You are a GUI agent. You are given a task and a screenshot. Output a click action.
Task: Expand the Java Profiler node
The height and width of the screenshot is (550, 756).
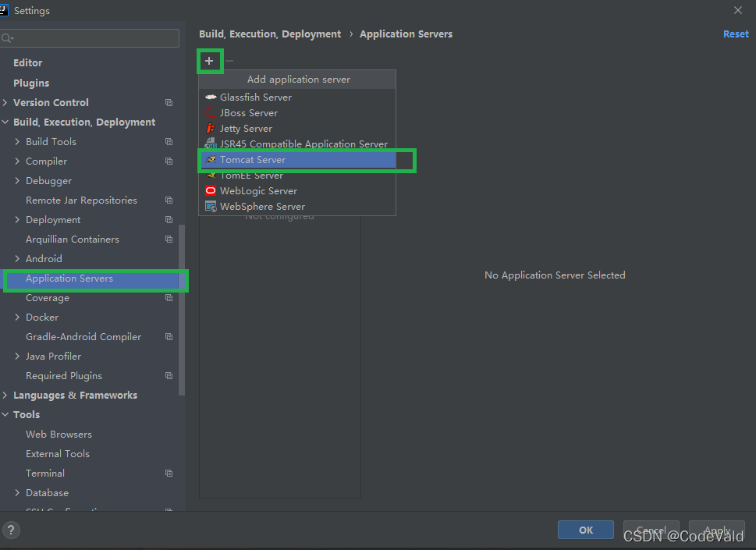click(x=17, y=357)
